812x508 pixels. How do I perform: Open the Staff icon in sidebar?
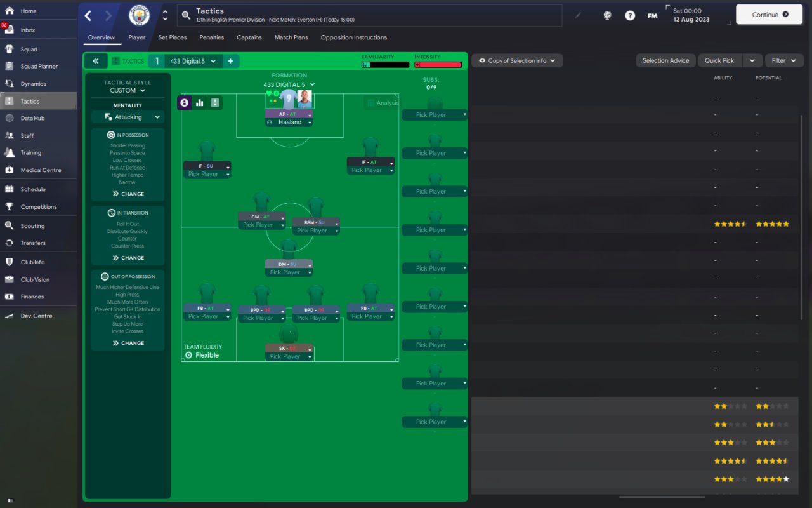[10, 135]
